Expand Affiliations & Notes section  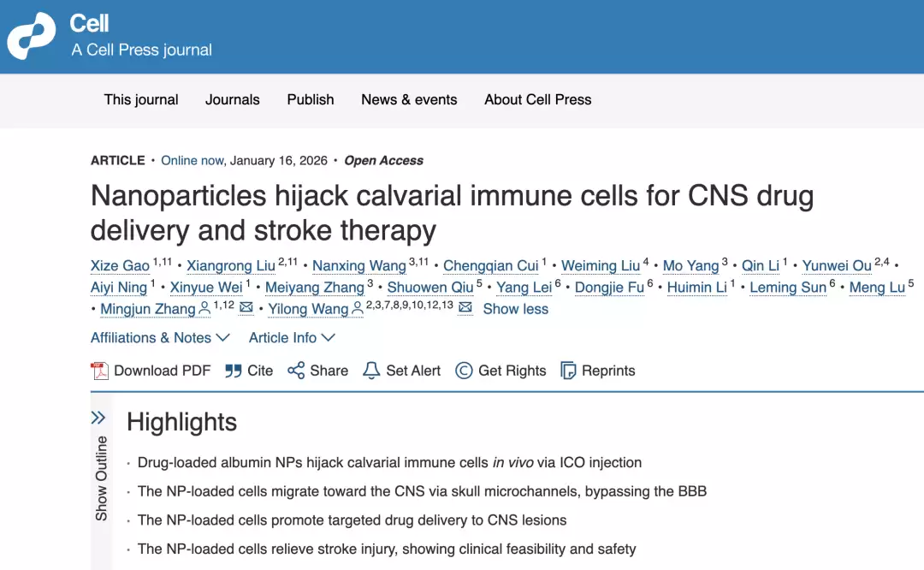[160, 338]
